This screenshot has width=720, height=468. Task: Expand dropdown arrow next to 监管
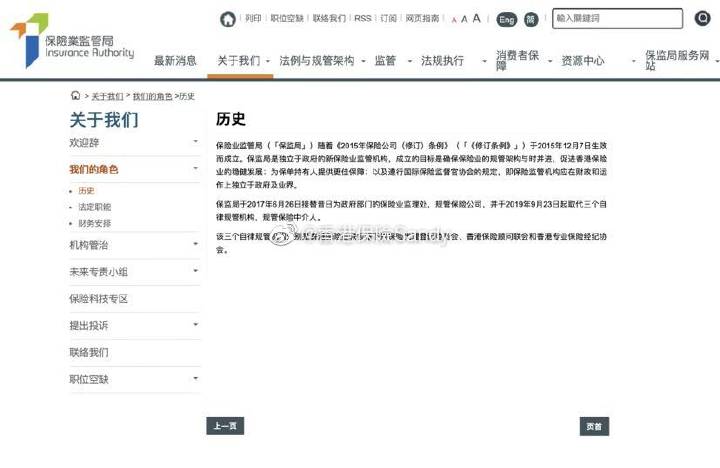410,61
